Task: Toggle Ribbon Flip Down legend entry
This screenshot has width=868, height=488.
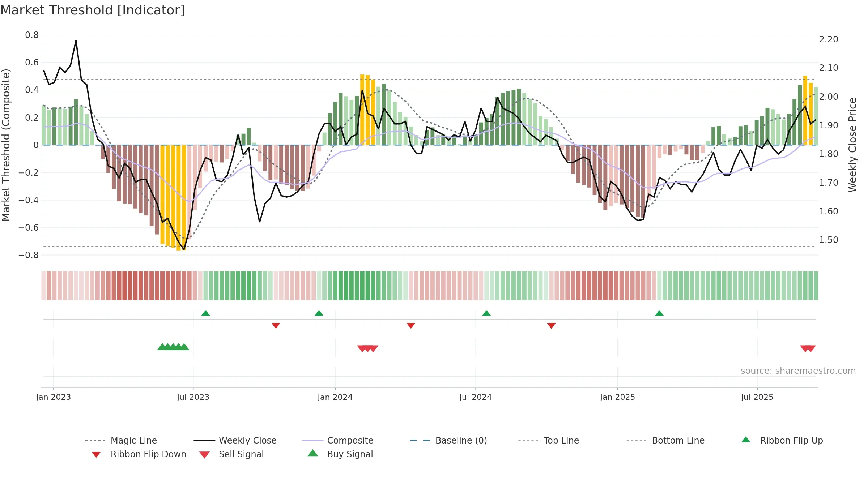Action: click(x=139, y=454)
